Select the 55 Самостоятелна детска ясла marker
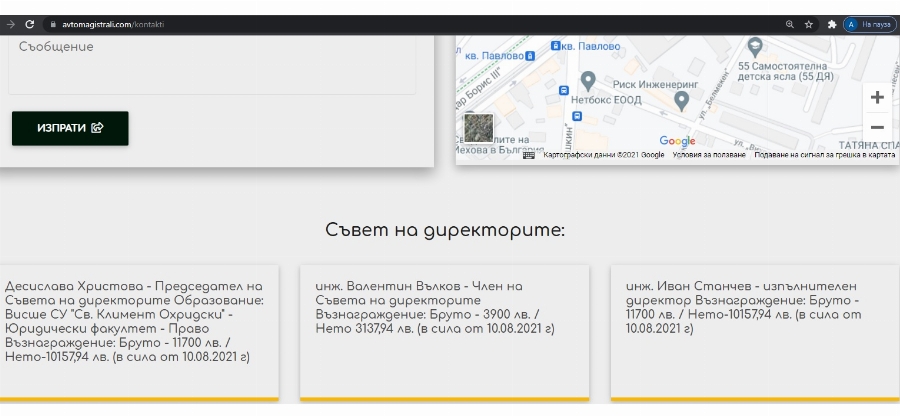 point(755,46)
